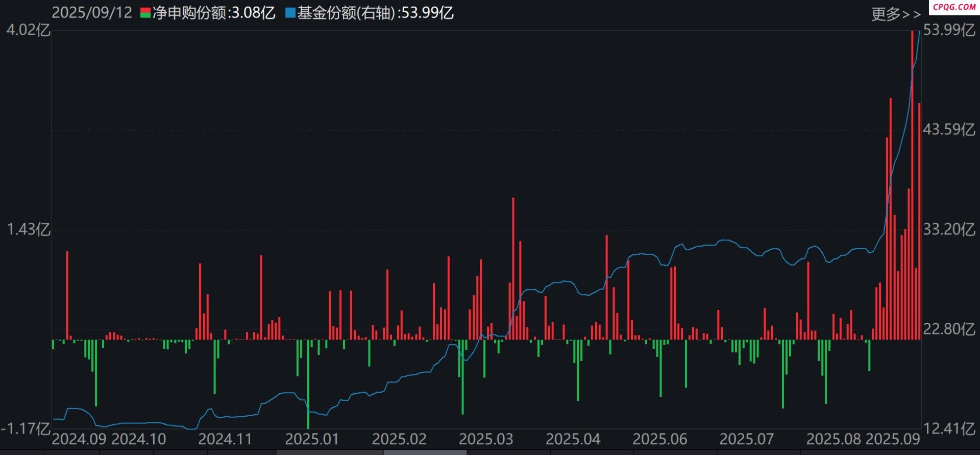Image resolution: width=980 pixels, height=455 pixels.
Task: Click the blue 基金份额 legend swatch
Action: [290, 13]
